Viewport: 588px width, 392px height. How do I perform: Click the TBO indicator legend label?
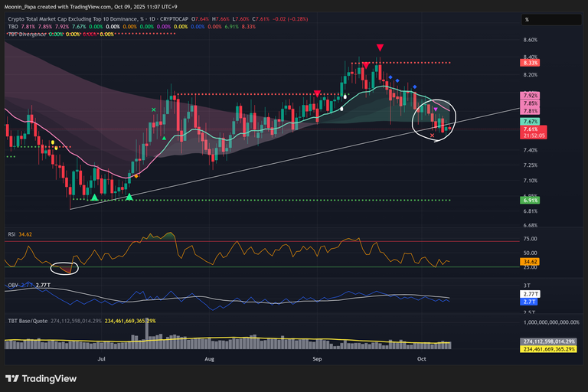click(13, 27)
